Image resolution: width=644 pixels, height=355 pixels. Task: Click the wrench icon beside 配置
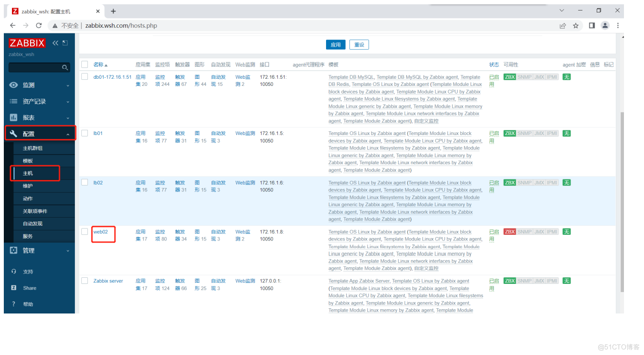pos(13,134)
